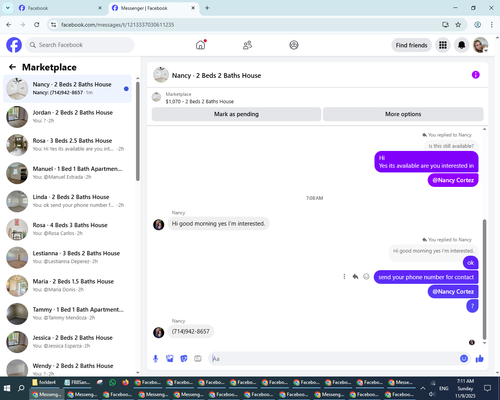React to the 'send your phone number' message

[366, 277]
